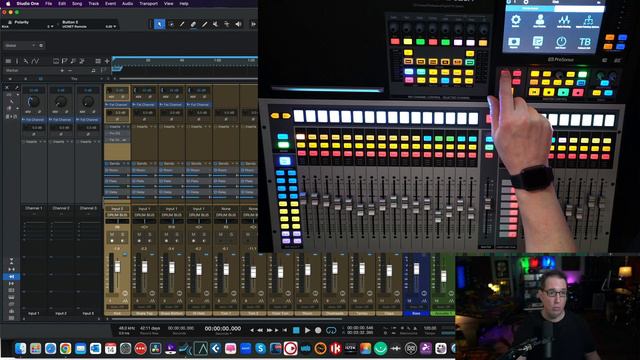This screenshot has width=640, height=360.
Task: Click the Record button in transport
Action: pos(318,330)
